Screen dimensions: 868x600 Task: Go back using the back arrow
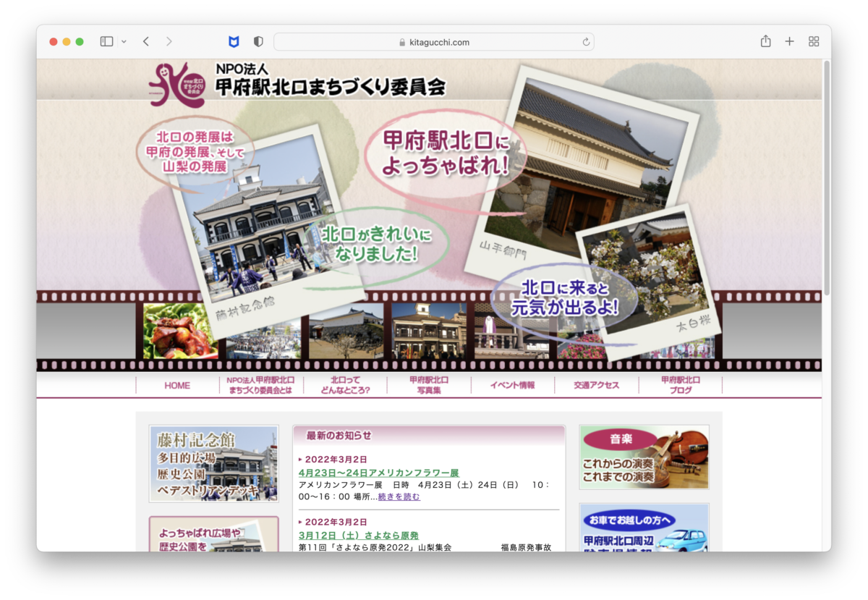(x=146, y=42)
